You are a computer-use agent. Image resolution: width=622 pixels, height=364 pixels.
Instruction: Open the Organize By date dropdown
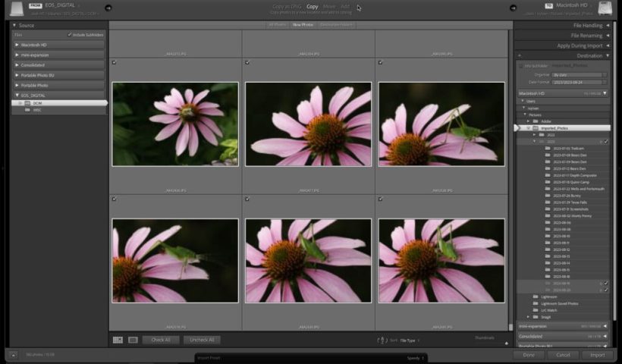click(580, 74)
